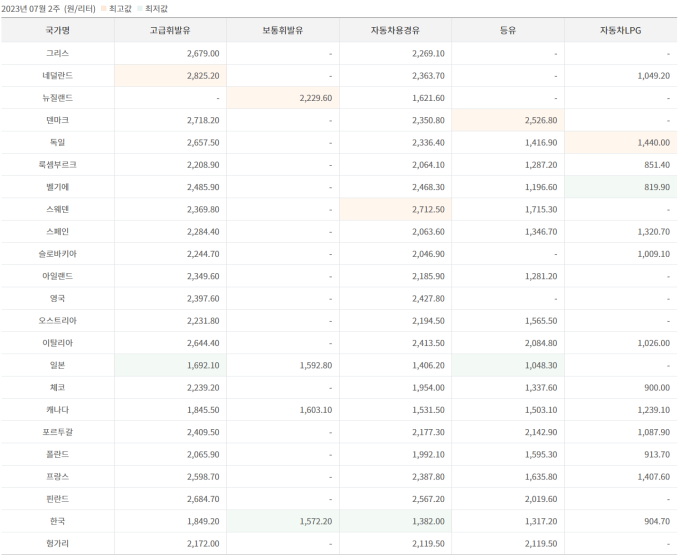The image size is (680, 557).
Task: Click the highlighted 1,692.10 premium gasoline cell
Action: [170, 365]
